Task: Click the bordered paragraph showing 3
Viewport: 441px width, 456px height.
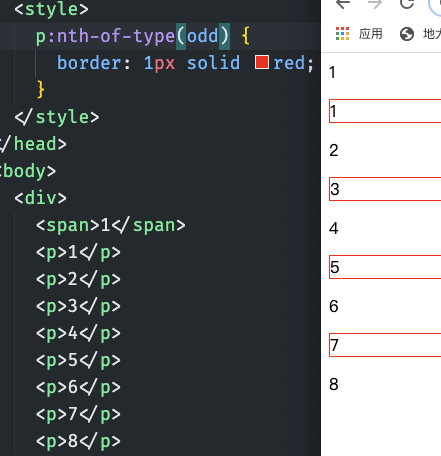Action: click(x=385, y=189)
